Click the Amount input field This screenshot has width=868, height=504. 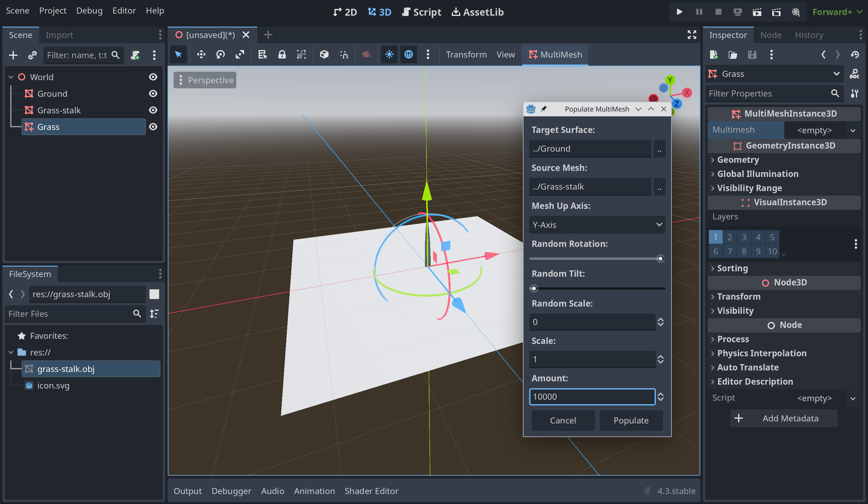(592, 396)
